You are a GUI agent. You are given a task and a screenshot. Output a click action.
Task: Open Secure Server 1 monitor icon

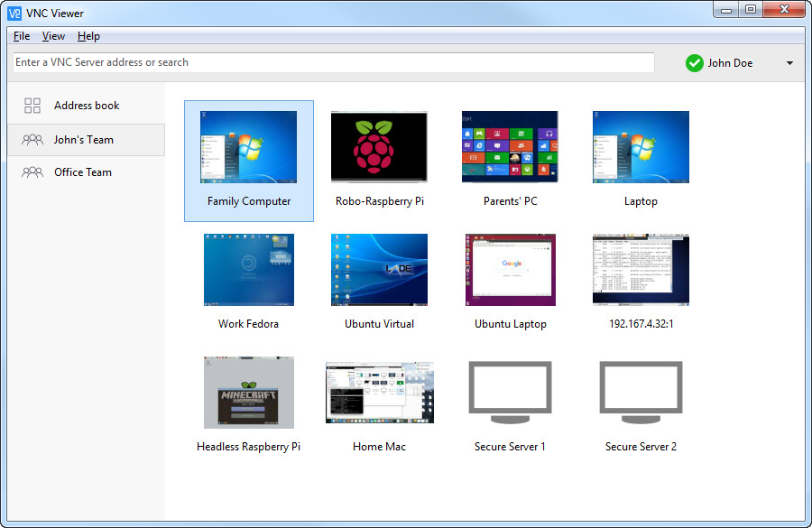pyautogui.click(x=510, y=392)
